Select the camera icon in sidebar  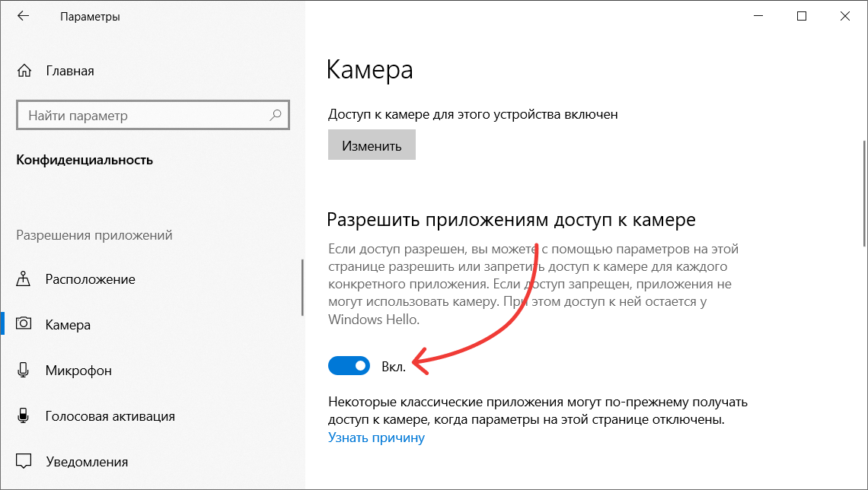pos(24,324)
